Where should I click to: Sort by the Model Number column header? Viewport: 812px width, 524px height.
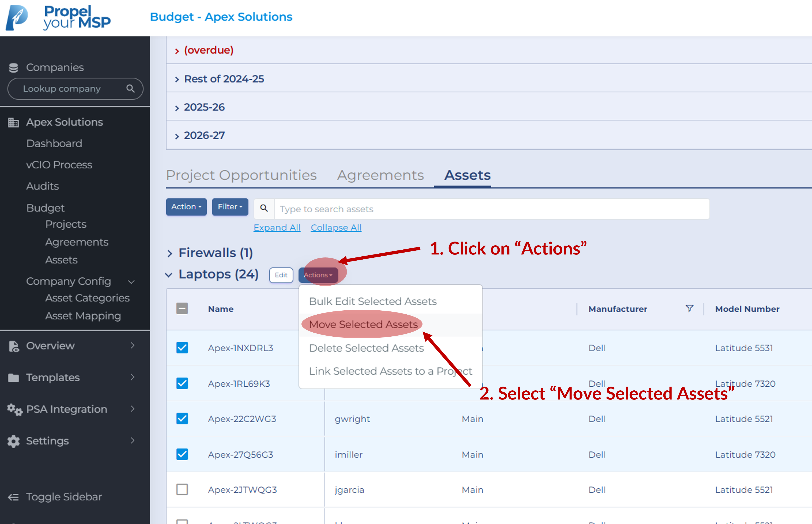(747, 309)
